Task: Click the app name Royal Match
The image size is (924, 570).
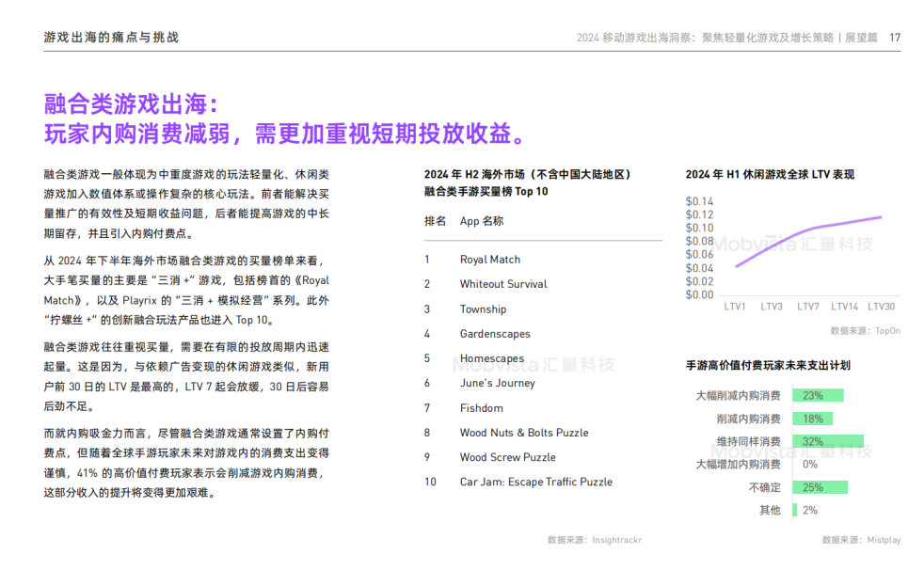Action: coord(489,259)
